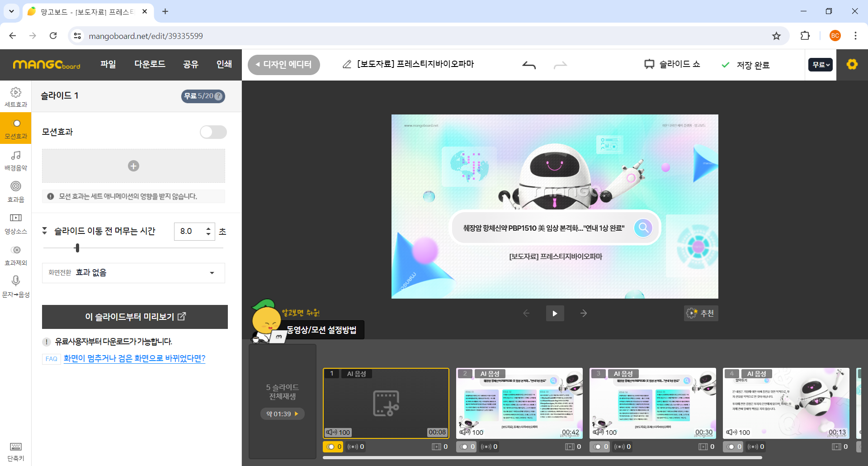Click the 효과제외 exclude effects icon

16,255
